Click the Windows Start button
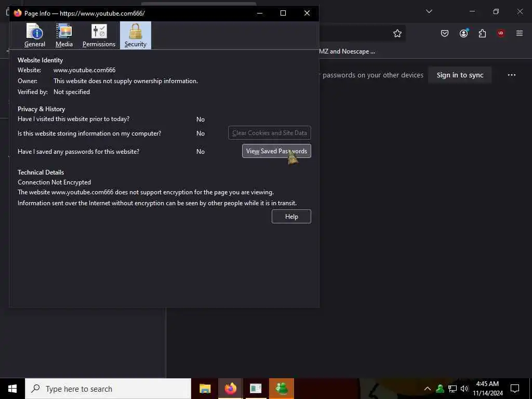532x399 pixels. pos(12,389)
